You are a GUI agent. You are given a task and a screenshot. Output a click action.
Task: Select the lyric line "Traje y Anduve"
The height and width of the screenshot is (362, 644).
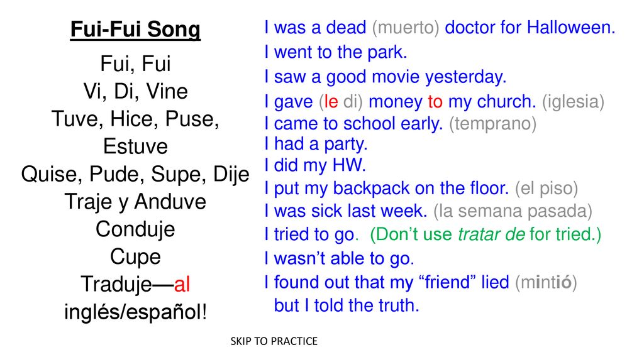click(135, 202)
